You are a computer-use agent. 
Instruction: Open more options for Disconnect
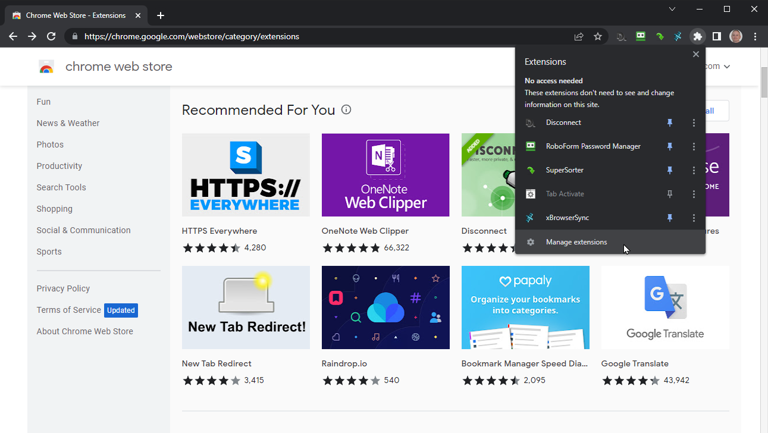(x=694, y=122)
